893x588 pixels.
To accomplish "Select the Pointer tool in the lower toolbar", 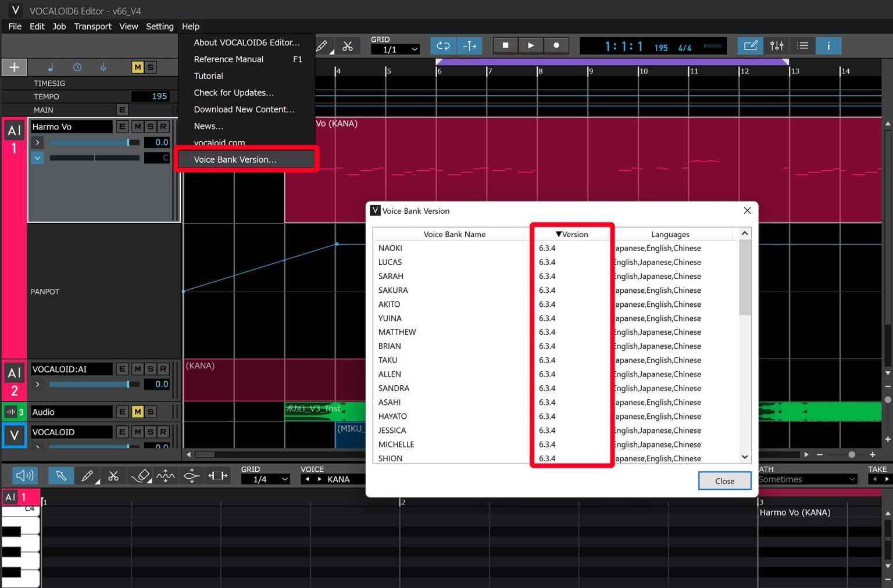I will [x=62, y=475].
